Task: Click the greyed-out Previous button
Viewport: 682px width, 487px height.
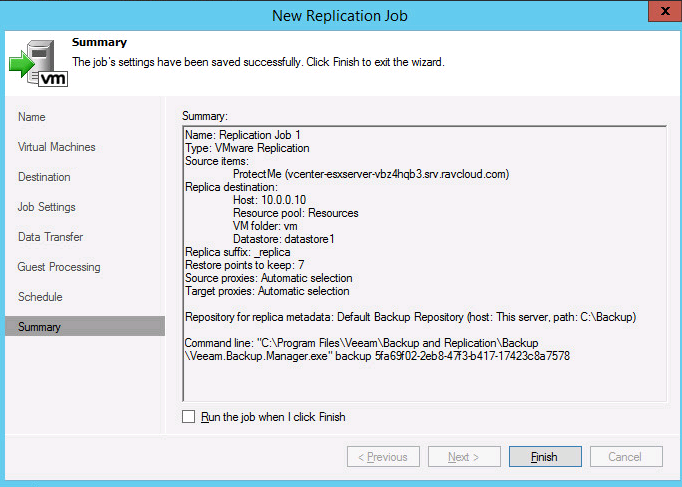Action: click(383, 457)
